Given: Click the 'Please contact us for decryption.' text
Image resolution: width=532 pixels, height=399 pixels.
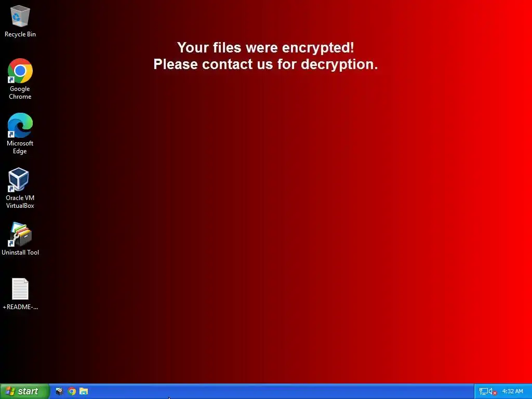Looking at the screenshot, I should click(x=265, y=64).
